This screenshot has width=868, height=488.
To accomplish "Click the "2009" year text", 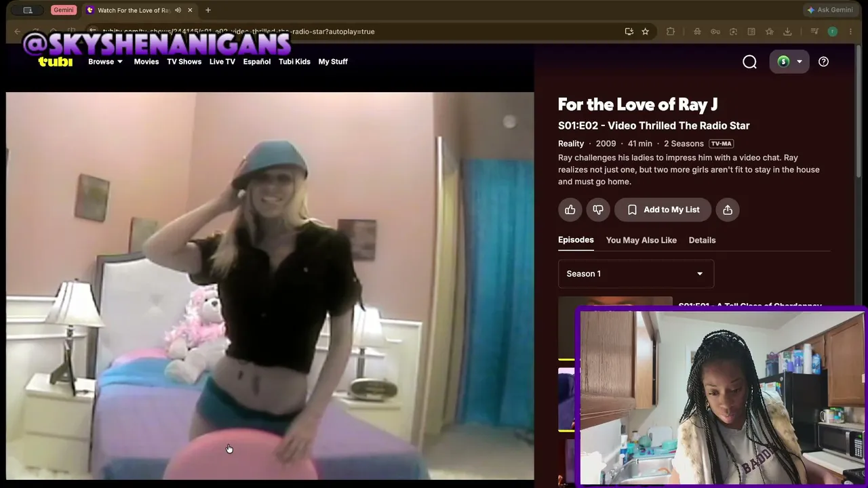I will pyautogui.click(x=606, y=144).
